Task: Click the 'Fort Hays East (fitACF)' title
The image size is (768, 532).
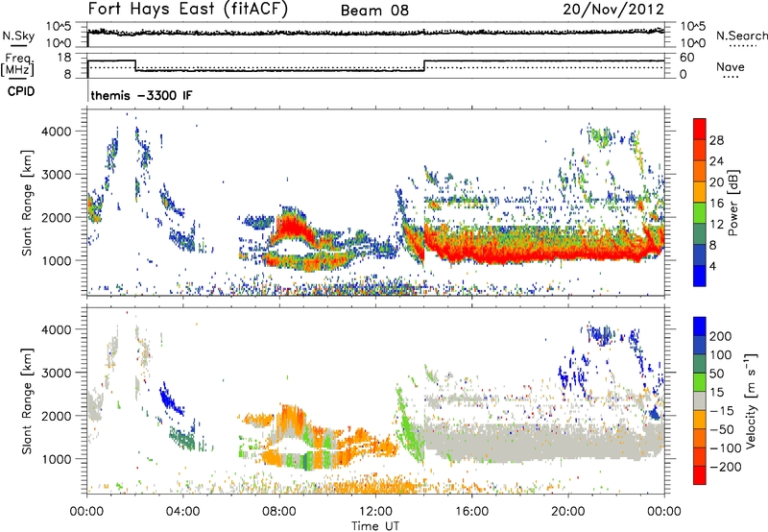Action: pyautogui.click(x=188, y=10)
